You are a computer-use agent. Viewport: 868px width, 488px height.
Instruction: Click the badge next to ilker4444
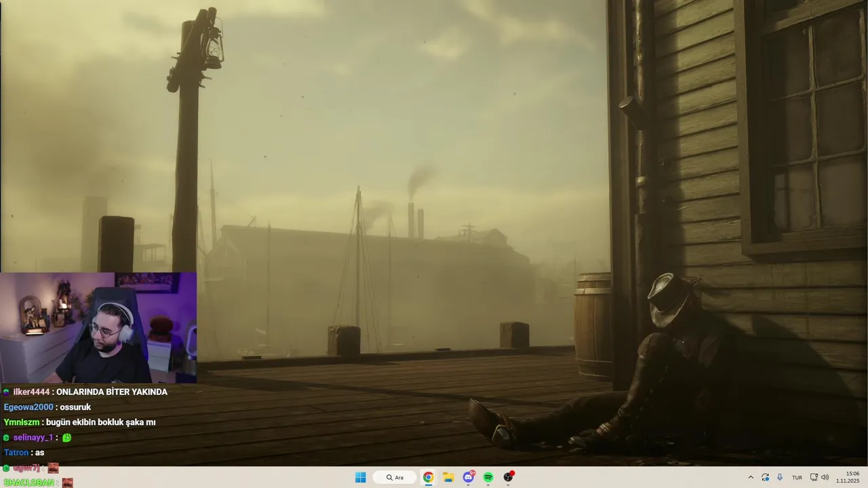[x=6, y=392]
